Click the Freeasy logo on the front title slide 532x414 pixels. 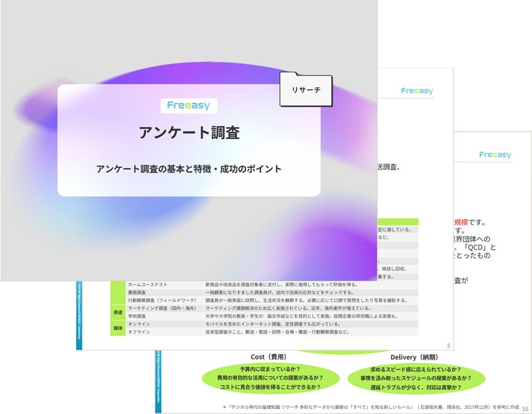click(x=189, y=106)
